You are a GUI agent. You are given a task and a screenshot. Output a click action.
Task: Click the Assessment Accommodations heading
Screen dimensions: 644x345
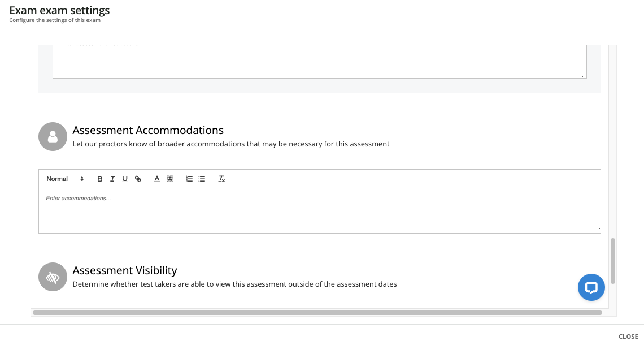pyautogui.click(x=148, y=130)
